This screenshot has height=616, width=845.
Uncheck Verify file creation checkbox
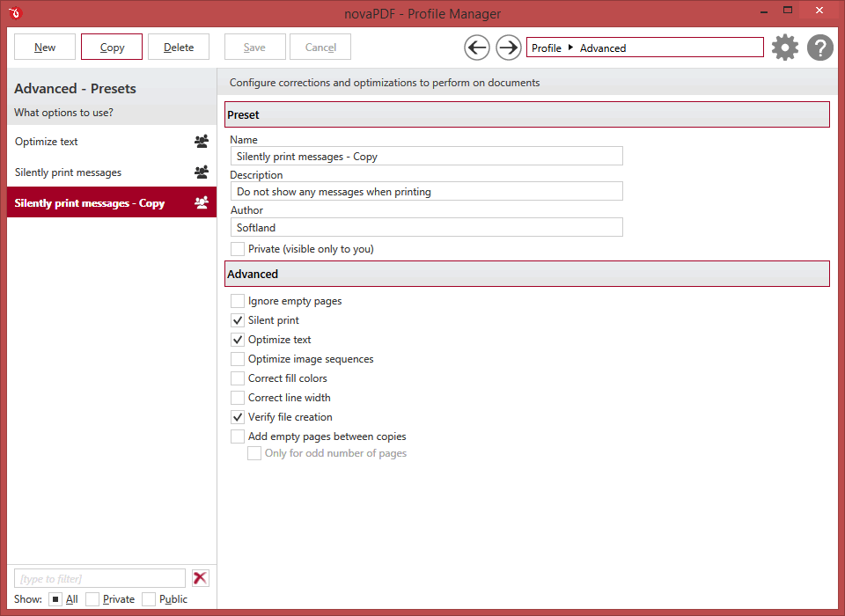pyautogui.click(x=238, y=417)
